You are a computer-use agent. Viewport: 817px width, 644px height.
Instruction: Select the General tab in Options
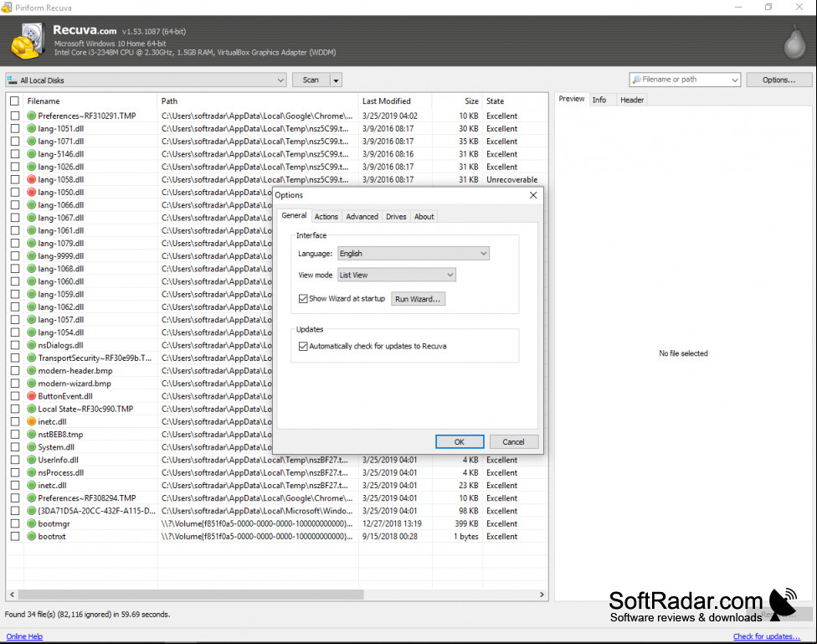point(294,215)
